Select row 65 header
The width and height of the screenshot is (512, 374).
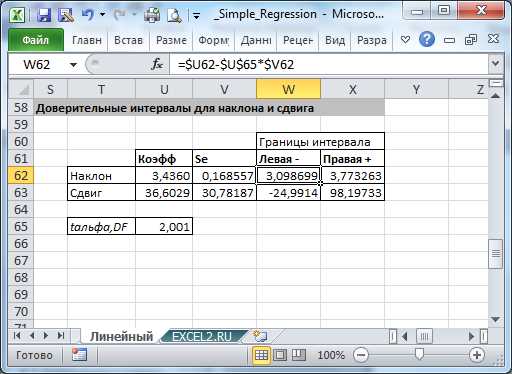[x=21, y=227]
